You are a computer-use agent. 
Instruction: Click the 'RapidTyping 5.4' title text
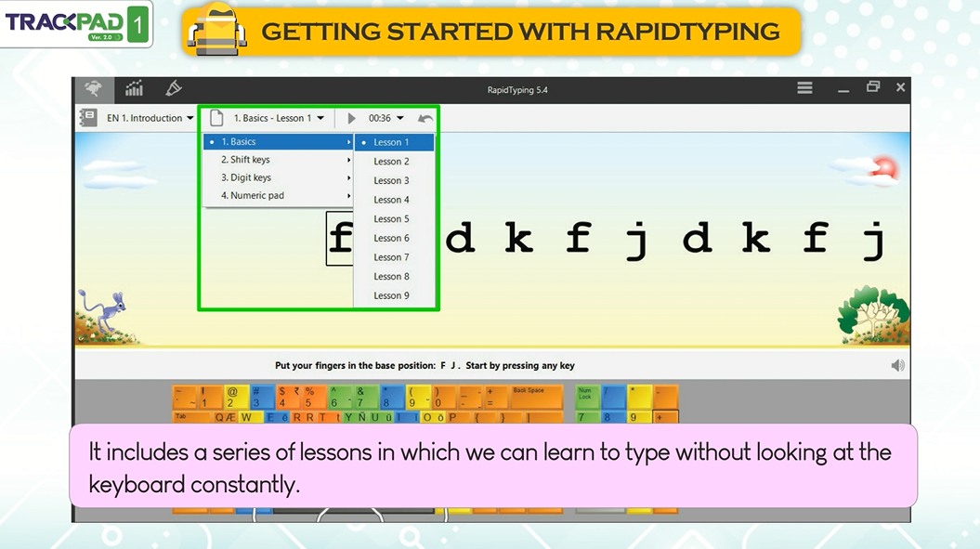517,90
